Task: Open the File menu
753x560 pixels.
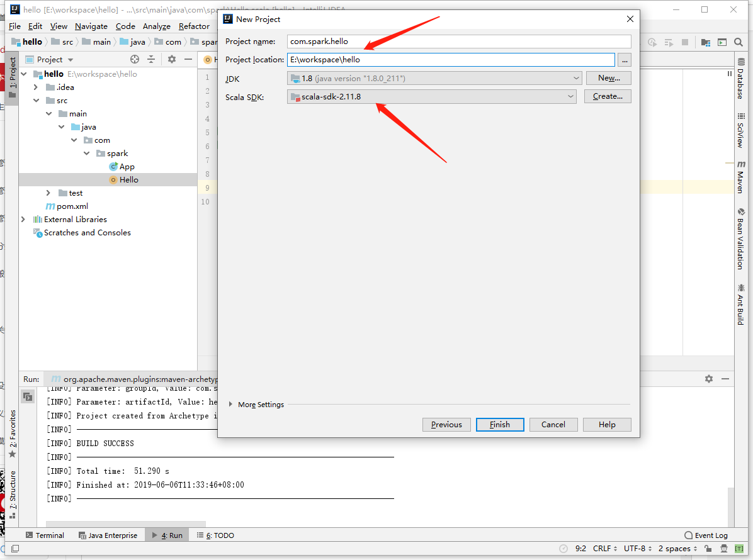Action: pos(14,26)
